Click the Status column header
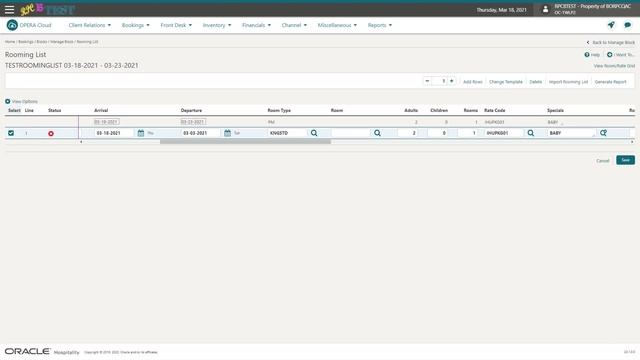Screen dimensions: 640x360 pyautogui.click(x=54, y=110)
